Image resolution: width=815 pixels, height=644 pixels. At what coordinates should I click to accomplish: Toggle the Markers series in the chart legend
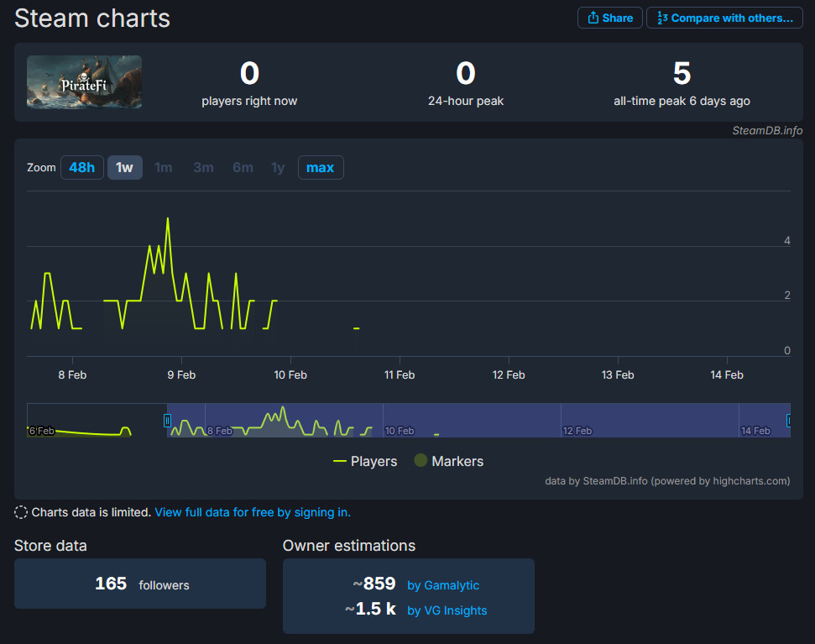click(448, 461)
